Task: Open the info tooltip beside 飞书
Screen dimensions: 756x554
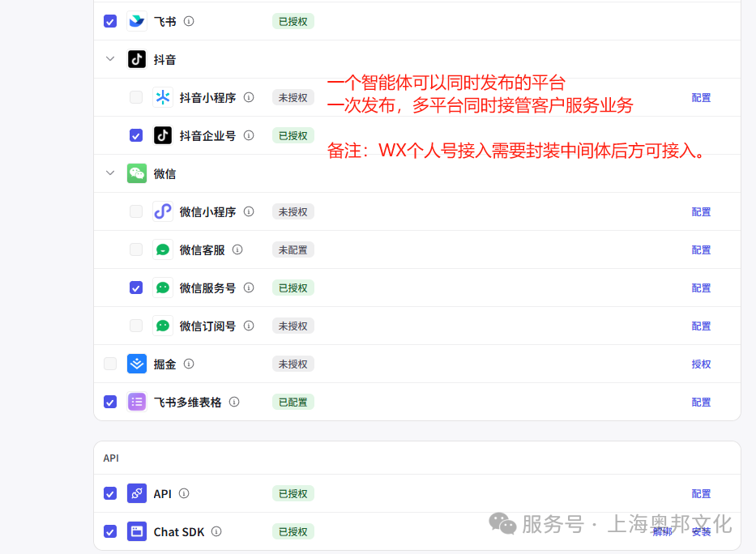Action: point(187,21)
